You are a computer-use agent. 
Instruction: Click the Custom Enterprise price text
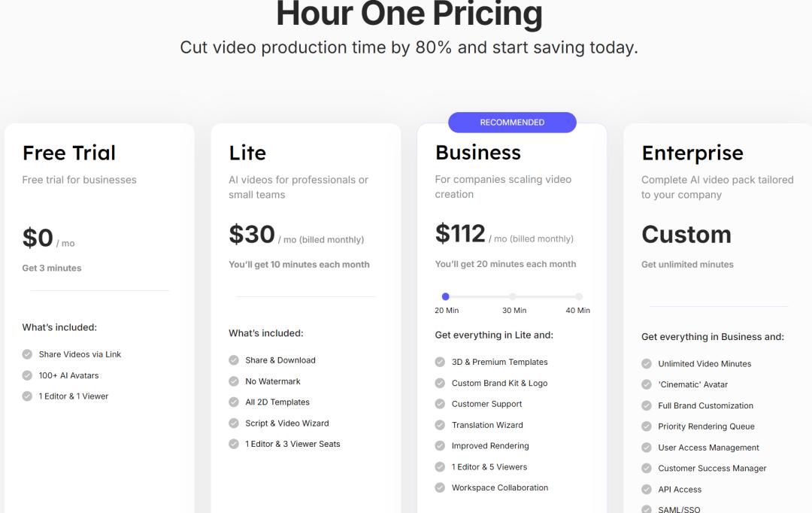point(686,234)
